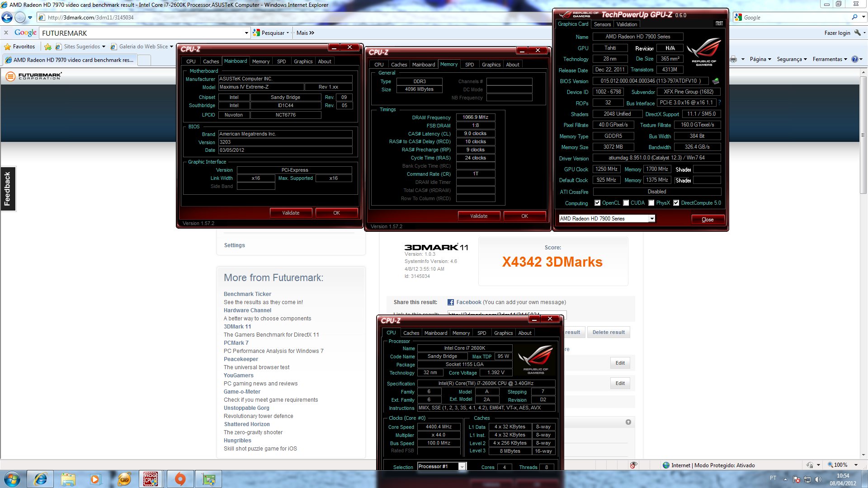Open the Favoritos star menu
Screen dimensions: 868x488
pos(19,47)
